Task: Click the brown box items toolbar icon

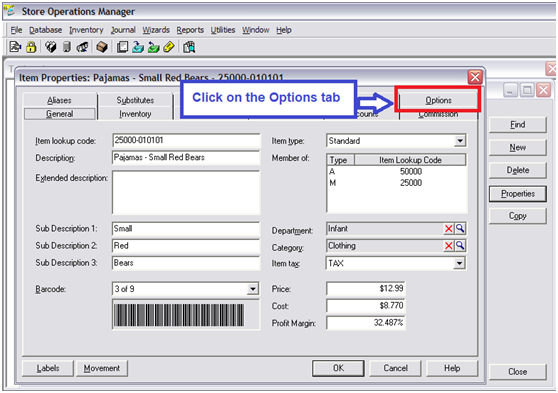Action: coord(102,47)
